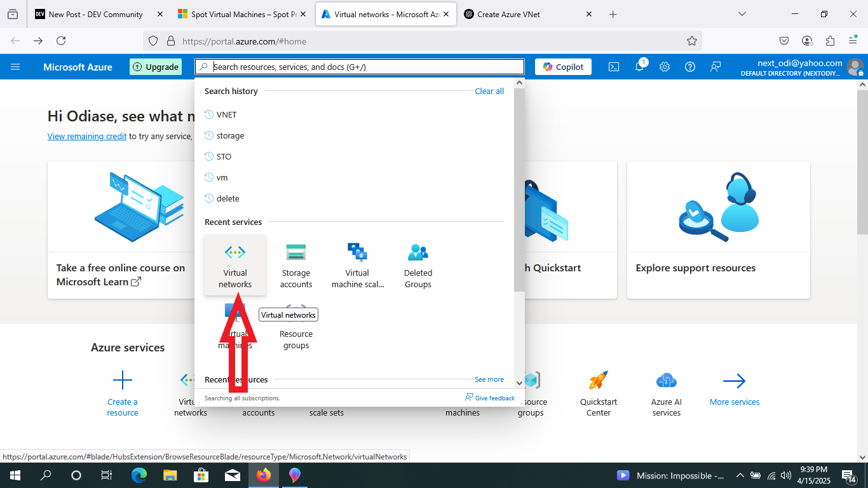Open Cloud Shell from the top bar

(614, 67)
